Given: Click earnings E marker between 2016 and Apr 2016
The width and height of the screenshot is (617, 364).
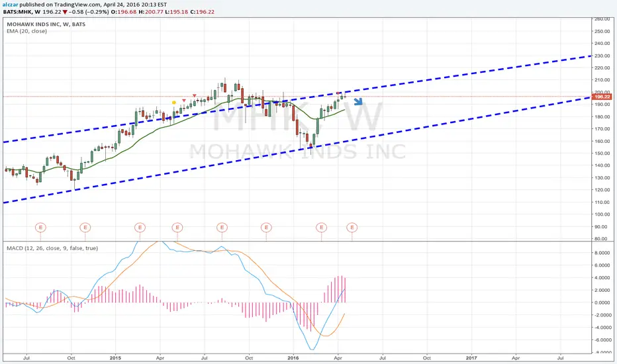Looking at the screenshot, I should coord(322,228).
